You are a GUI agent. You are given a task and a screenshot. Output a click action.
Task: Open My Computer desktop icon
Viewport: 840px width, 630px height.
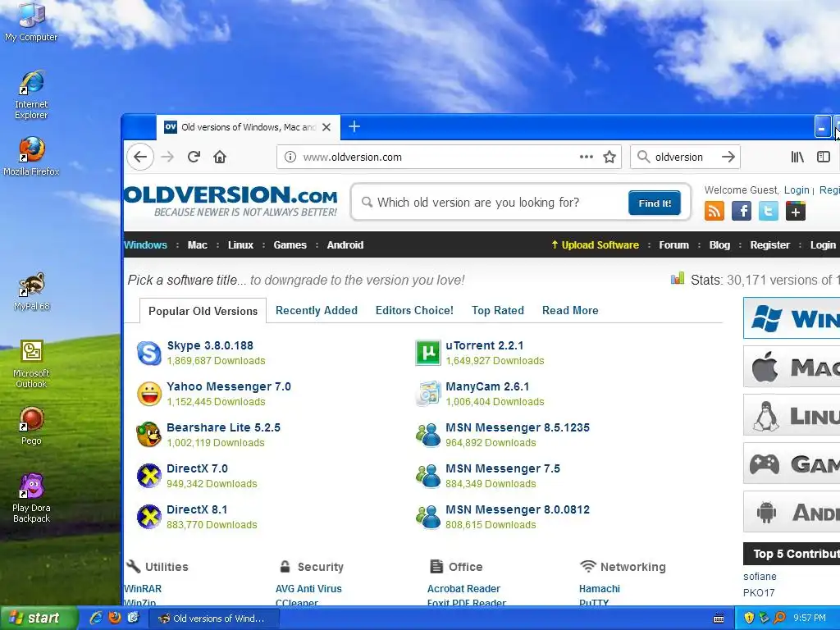[31, 22]
